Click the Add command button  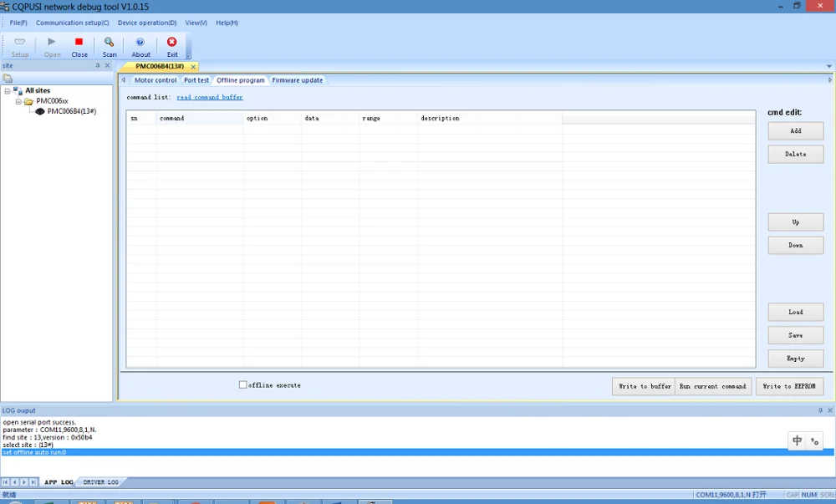click(x=796, y=130)
